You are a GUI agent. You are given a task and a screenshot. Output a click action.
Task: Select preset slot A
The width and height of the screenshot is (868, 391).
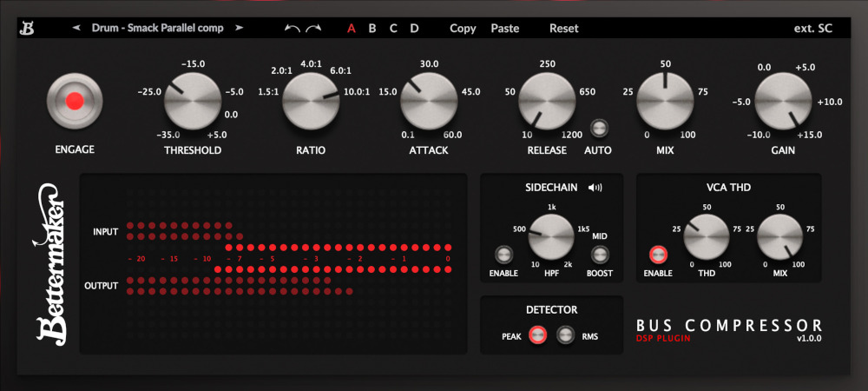(x=351, y=29)
